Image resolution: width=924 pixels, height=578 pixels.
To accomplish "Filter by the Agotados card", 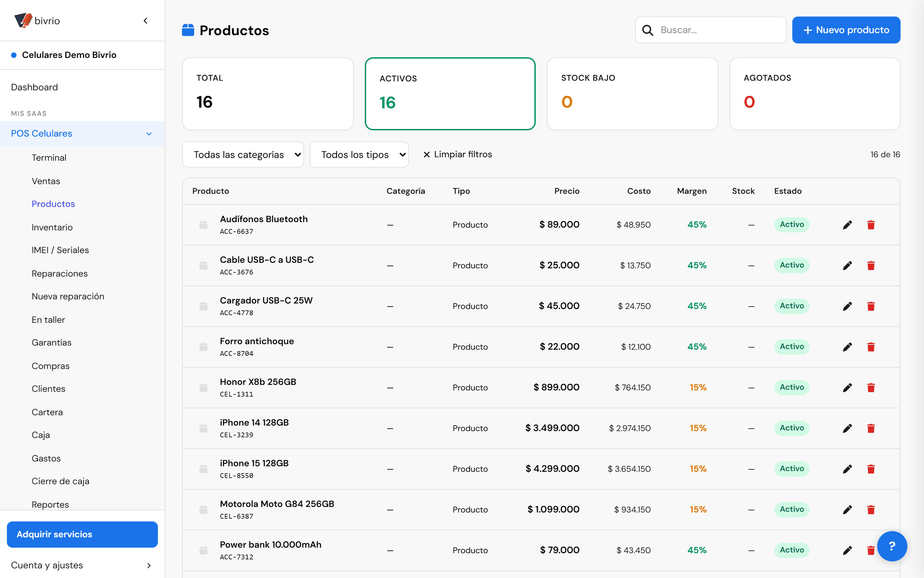I will (x=815, y=94).
